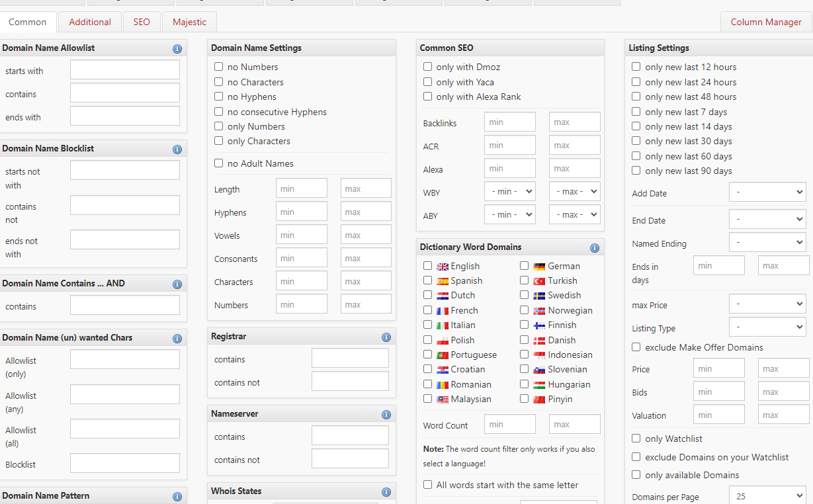The image size is (813, 504).
Task: Check only with Alexa Rank
Action: click(x=428, y=97)
